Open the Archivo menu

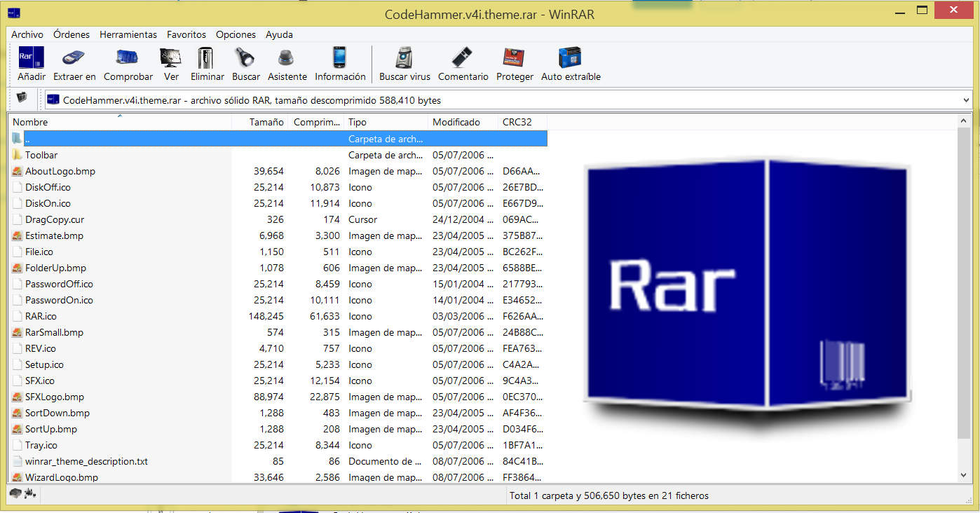27,34
